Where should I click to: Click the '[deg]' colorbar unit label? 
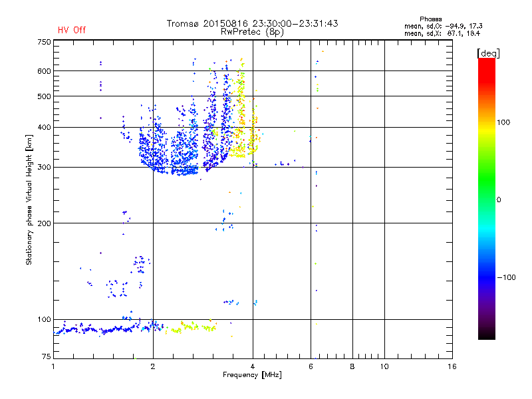tap(488, 54)
